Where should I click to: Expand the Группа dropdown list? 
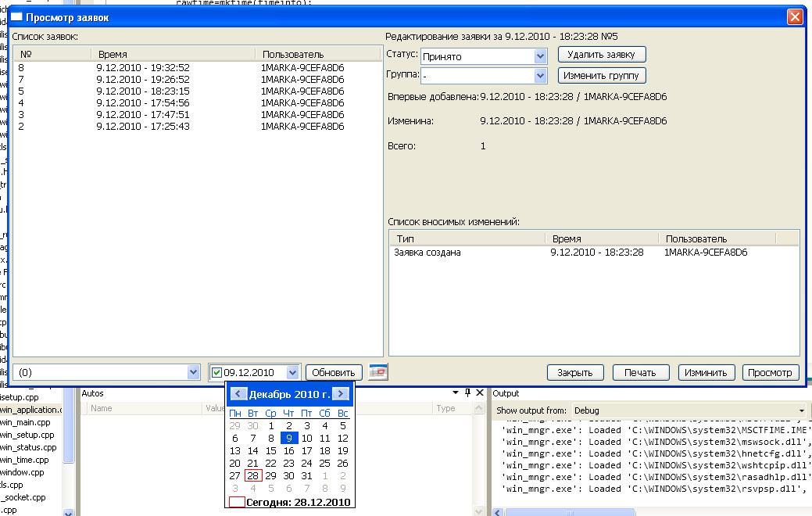click(x=540, y=76)
